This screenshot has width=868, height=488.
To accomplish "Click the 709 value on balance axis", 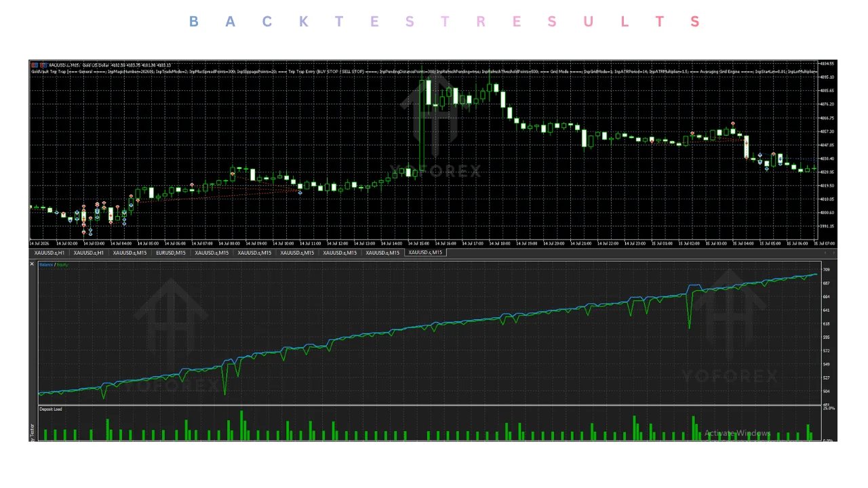I will click(826, 270).
